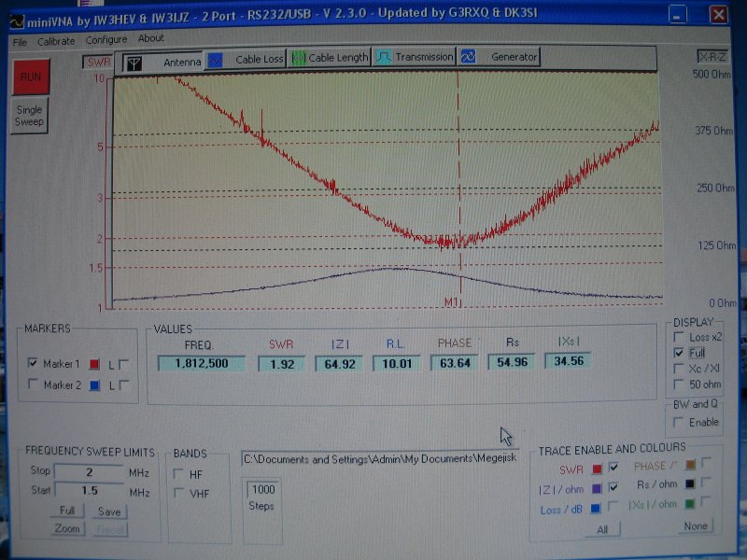Open the Configure menu

106,40
